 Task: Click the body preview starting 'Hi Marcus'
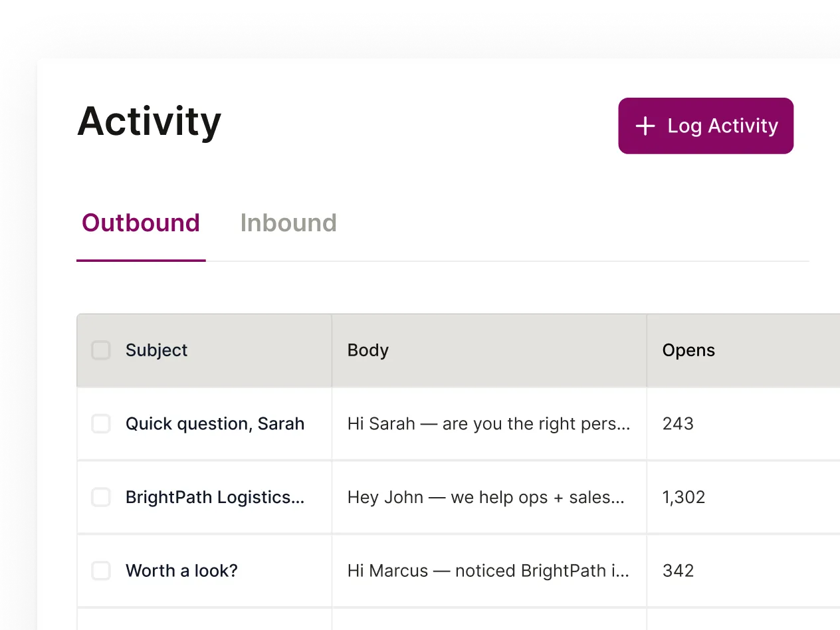tap(489, 570)
